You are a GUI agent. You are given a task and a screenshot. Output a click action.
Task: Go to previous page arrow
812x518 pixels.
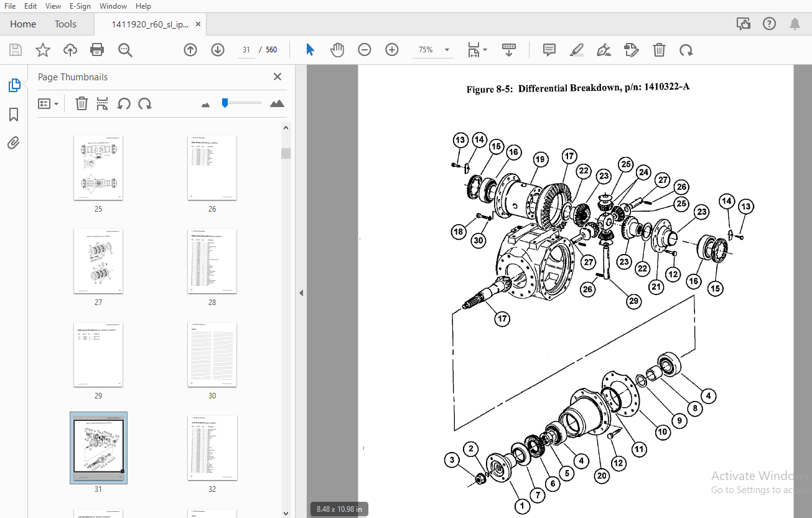pos(190,50)
